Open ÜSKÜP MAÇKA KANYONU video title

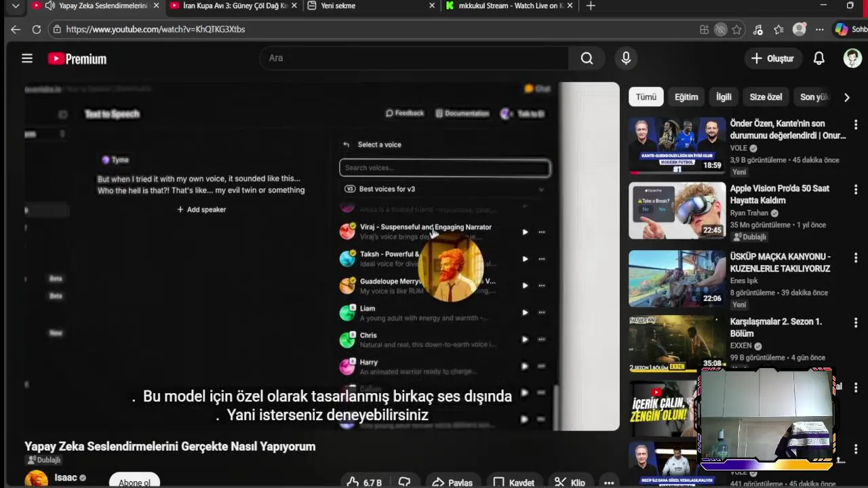coord(780,262)
